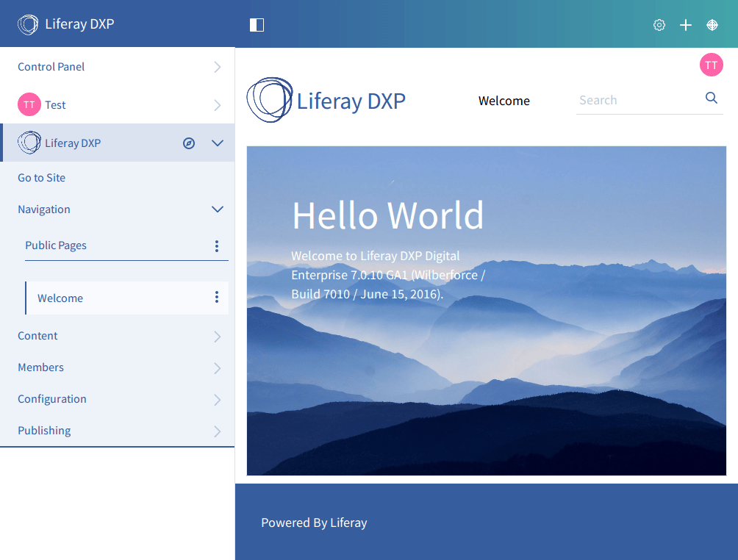Click the Liferay link in footer

[x=348, y=523]
